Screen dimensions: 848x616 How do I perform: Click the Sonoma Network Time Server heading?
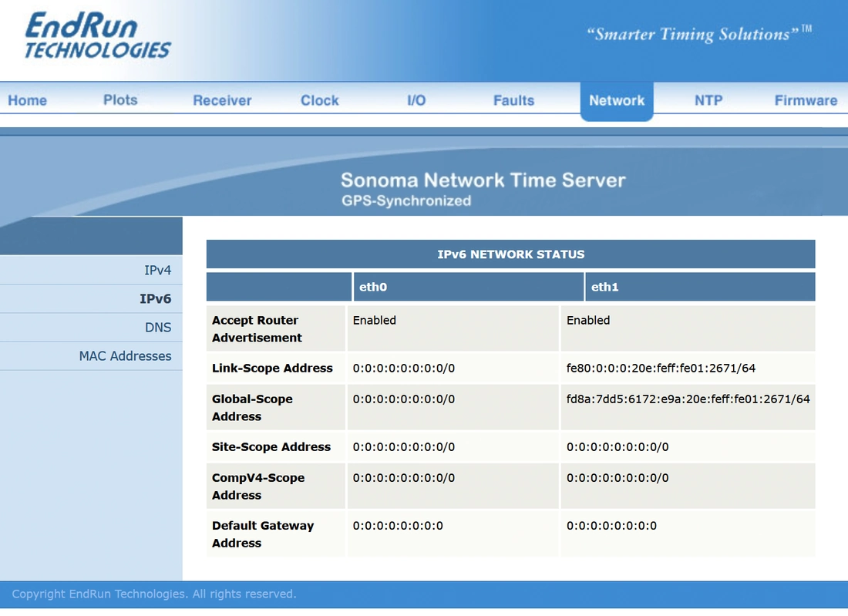coord(483,180)
